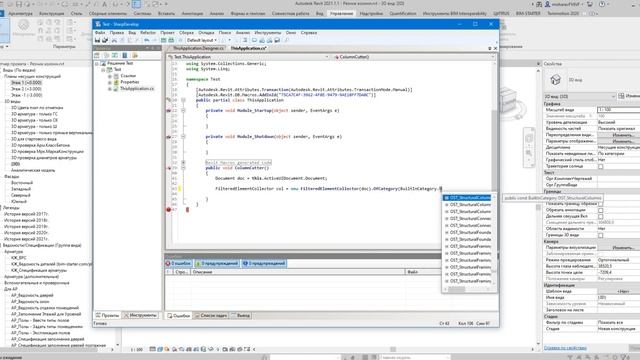The height and width of the screenshot is (360, 640).
Task: Click the last icon in the Projects panel toolbar
Action: tap(135, 55)
